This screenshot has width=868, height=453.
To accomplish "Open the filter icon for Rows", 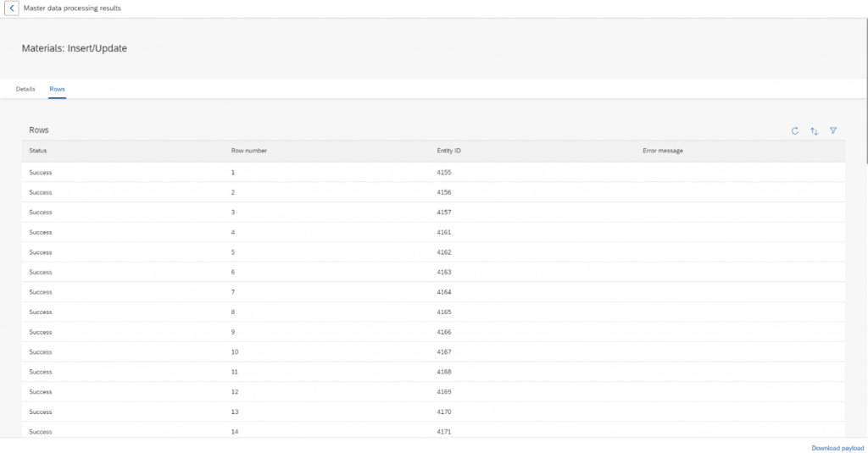I will [x=833, y=130].
